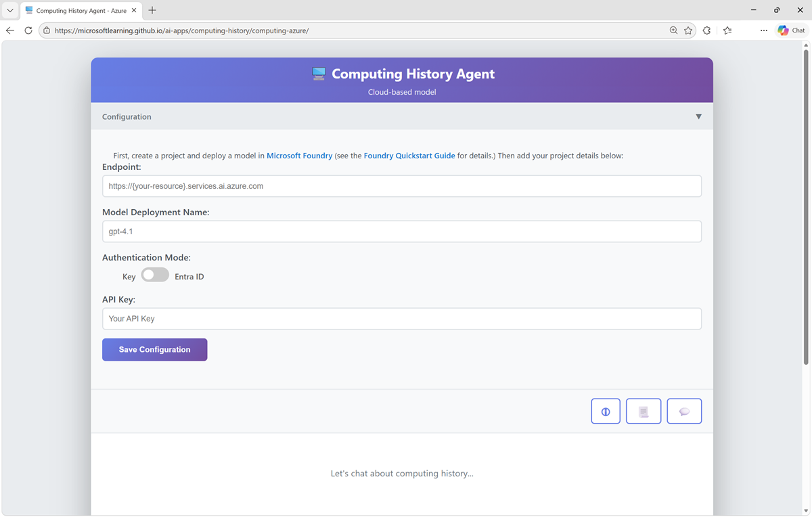Click the scrollbar up arrow

click(805, 45)
